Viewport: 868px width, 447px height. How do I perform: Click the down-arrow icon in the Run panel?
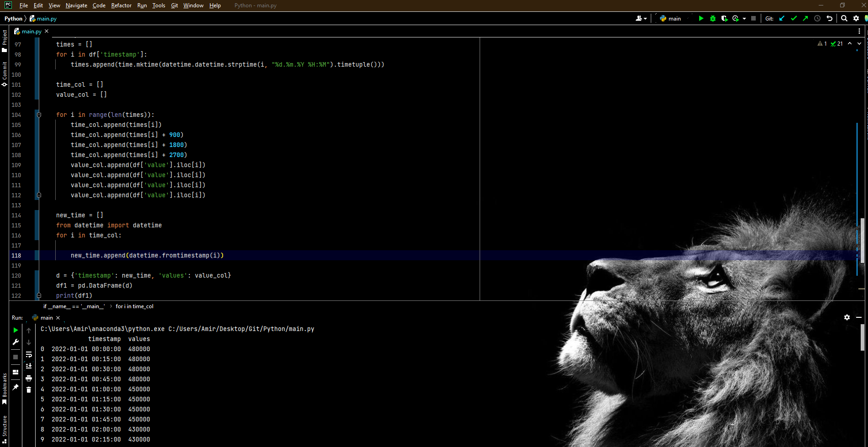point(29,342)
